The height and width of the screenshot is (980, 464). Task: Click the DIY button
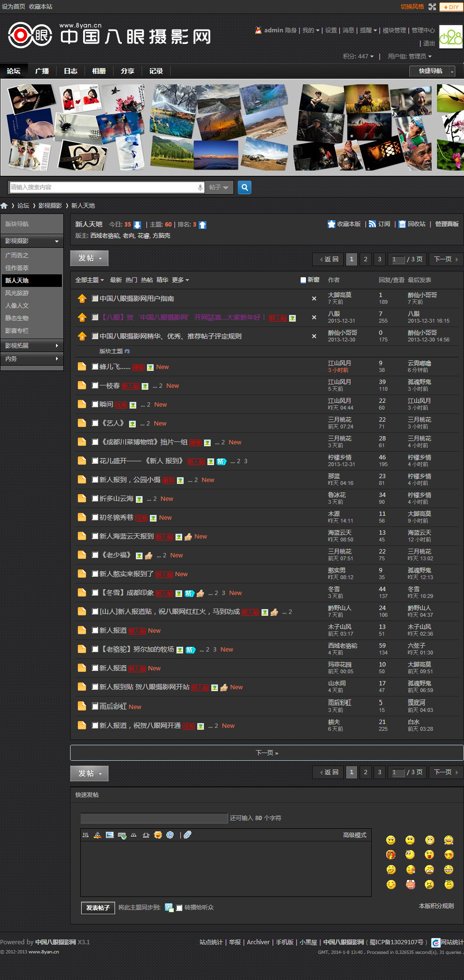click(x=451, y=7)
